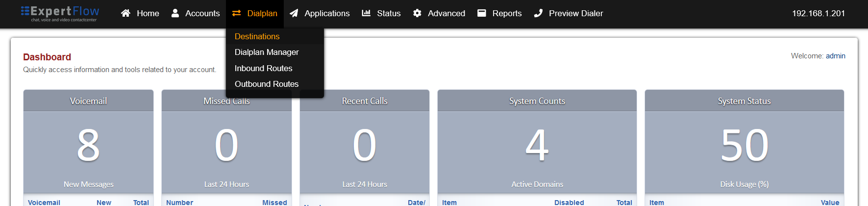This screenshot has width=868, height=206.
Task: Click the Reports icon in navbar
Action: click(x=482, y=13)
